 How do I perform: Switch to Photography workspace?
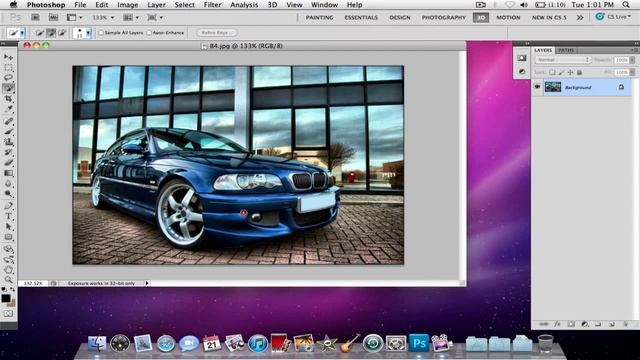click(443, 18)
